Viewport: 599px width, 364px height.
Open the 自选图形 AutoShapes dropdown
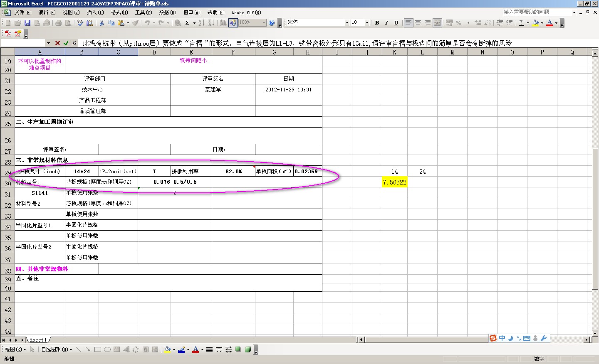click(57, 349)
